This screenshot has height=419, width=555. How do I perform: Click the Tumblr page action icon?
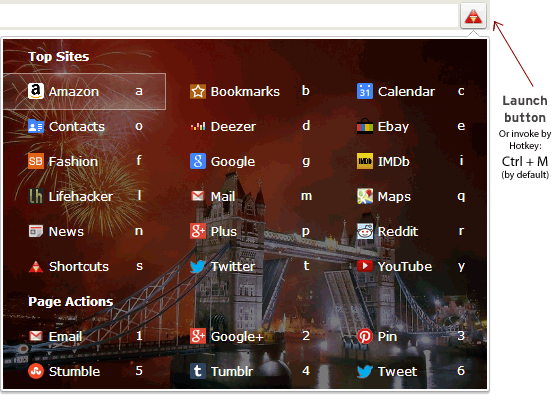point(198,371)
